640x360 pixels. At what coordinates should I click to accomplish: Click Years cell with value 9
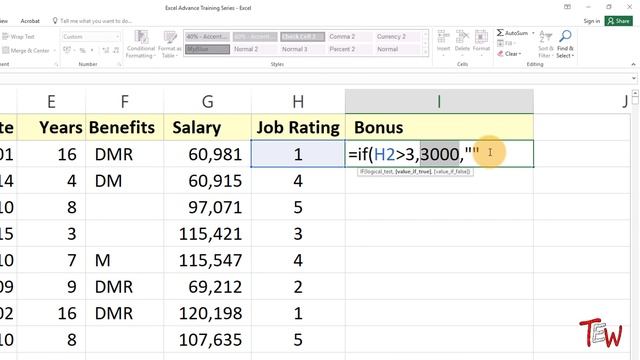(51, 287)
